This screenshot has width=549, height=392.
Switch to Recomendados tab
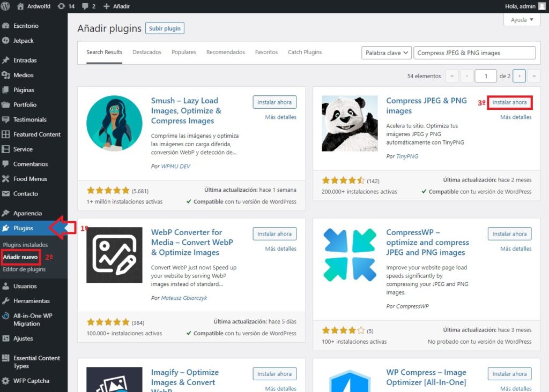pos(226,52)
